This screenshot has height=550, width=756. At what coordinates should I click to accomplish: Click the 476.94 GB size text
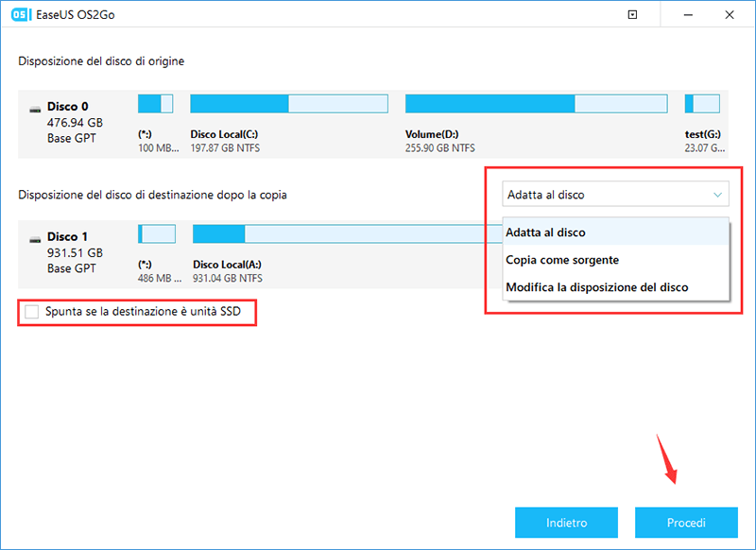coord(75,123)
